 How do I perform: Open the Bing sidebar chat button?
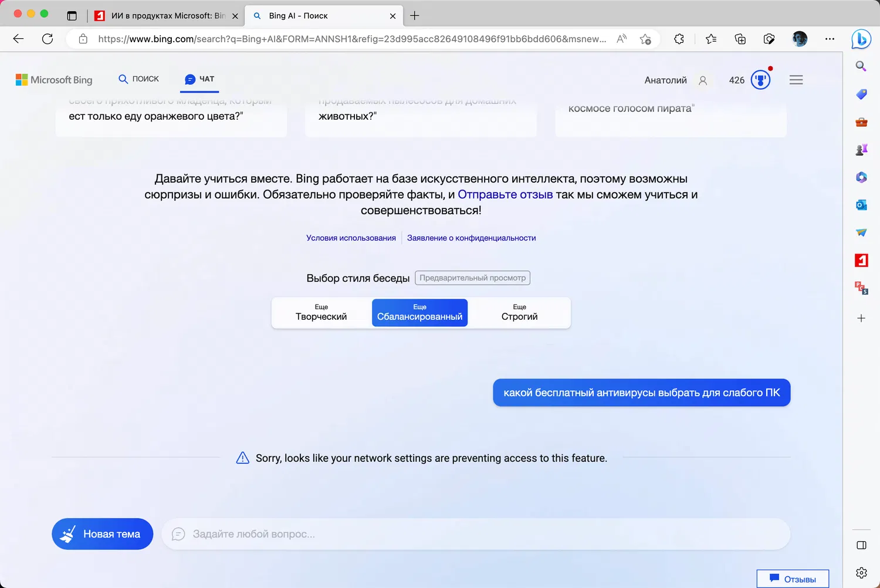tap(861, 39)
